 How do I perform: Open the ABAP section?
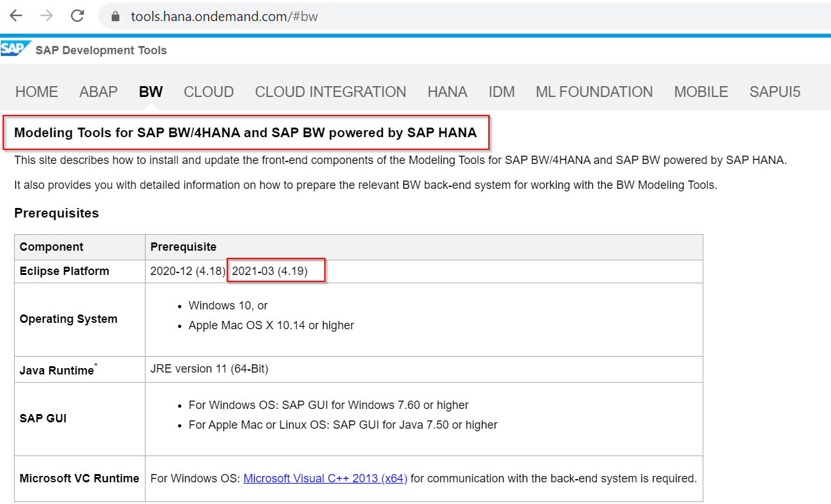(x=98, y=91)
